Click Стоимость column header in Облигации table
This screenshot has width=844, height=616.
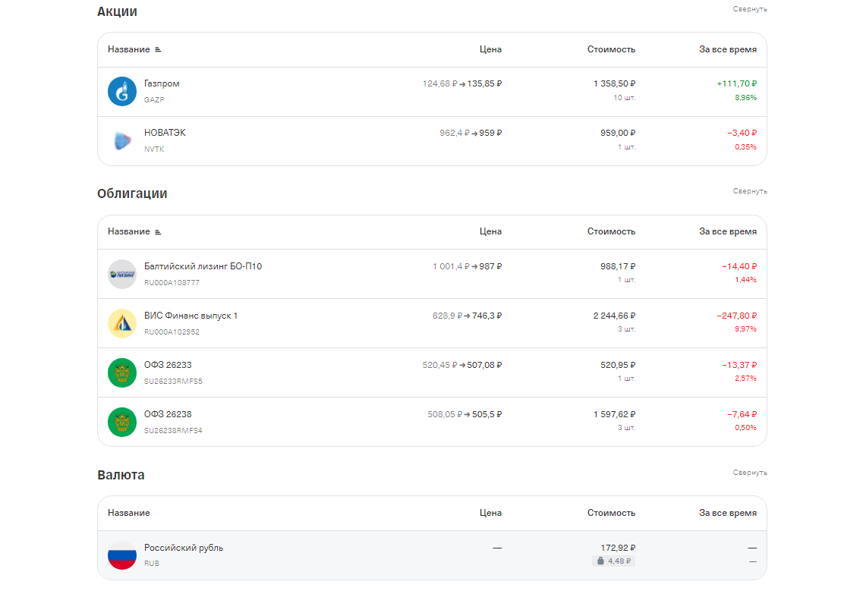coord(611,231)
